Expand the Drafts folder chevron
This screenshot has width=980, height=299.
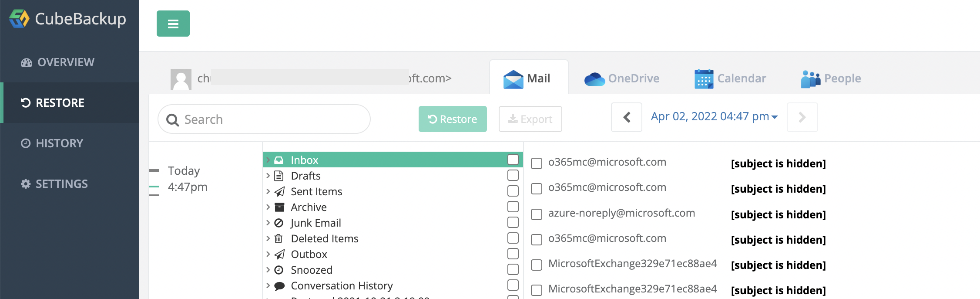click(x=268, y=176)
